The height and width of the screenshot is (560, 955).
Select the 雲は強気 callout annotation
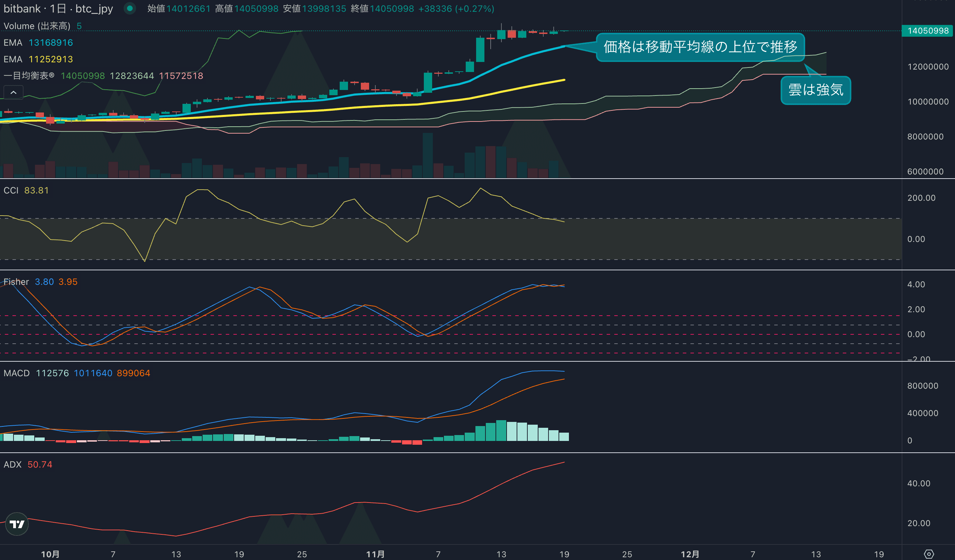tap(815, 90)
